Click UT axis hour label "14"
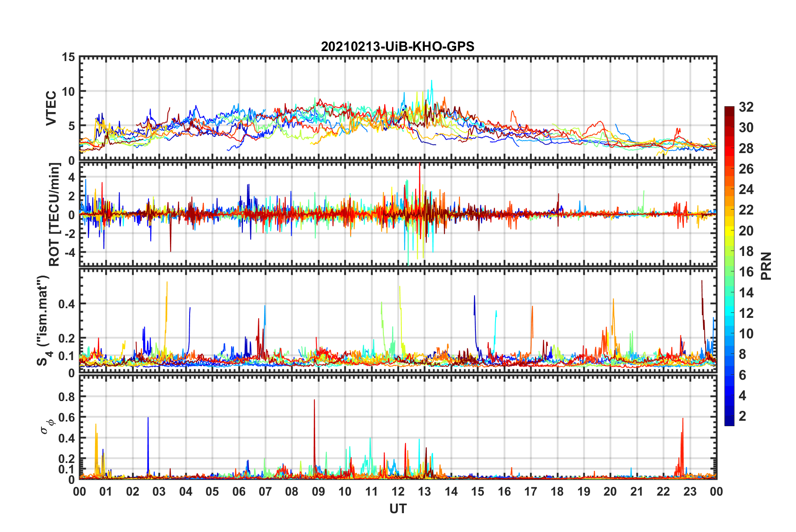This screenshot has width=796, height=532. pyautogui.click(x=451, y=491)
